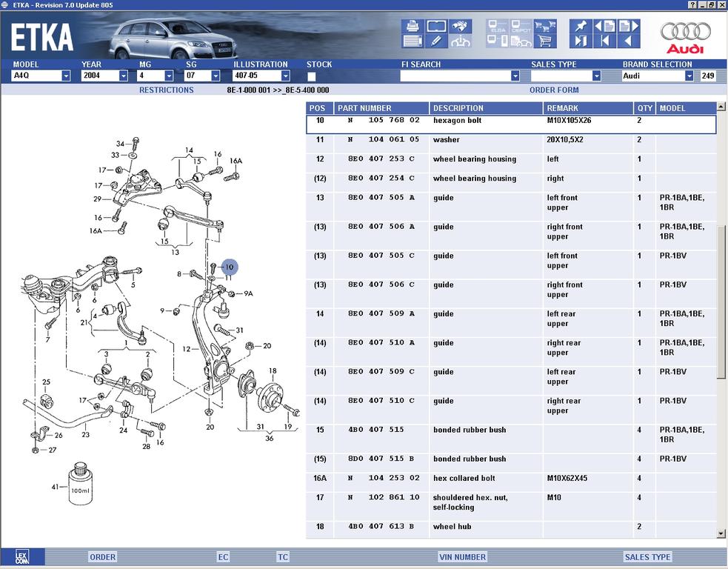This screenshot has width=728, height=569.
Task: Go to next page with right-arrow page icon
Action: point(628,26)
